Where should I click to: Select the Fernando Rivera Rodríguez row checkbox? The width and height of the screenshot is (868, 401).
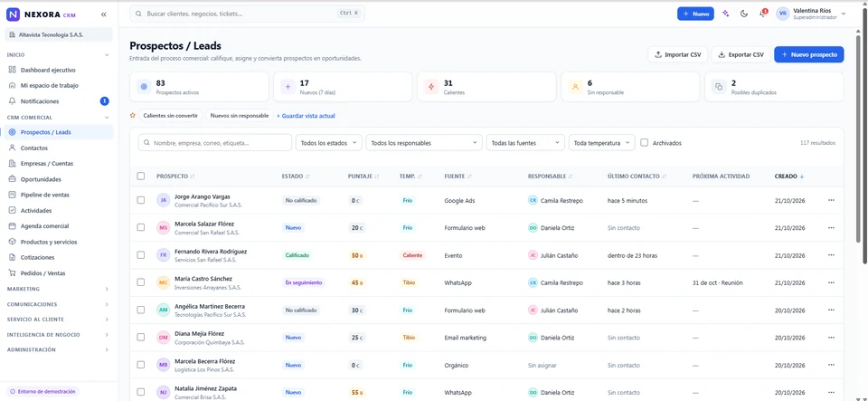pos(141,254)
